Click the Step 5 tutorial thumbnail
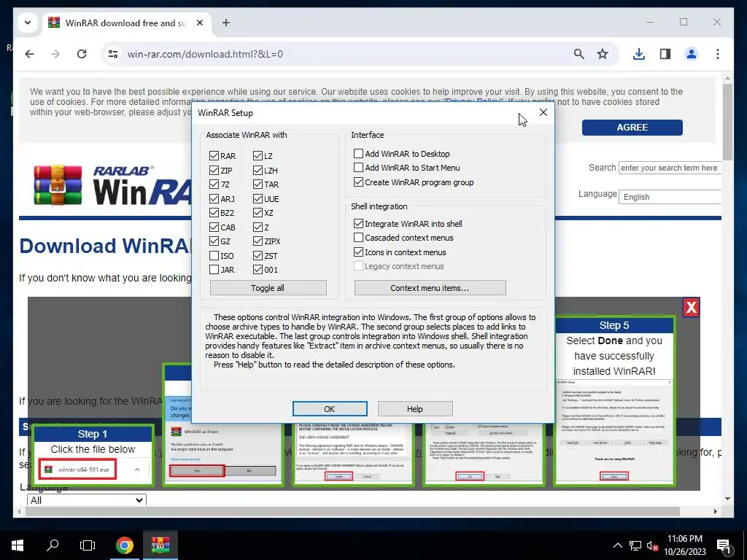 coord(614,402)
